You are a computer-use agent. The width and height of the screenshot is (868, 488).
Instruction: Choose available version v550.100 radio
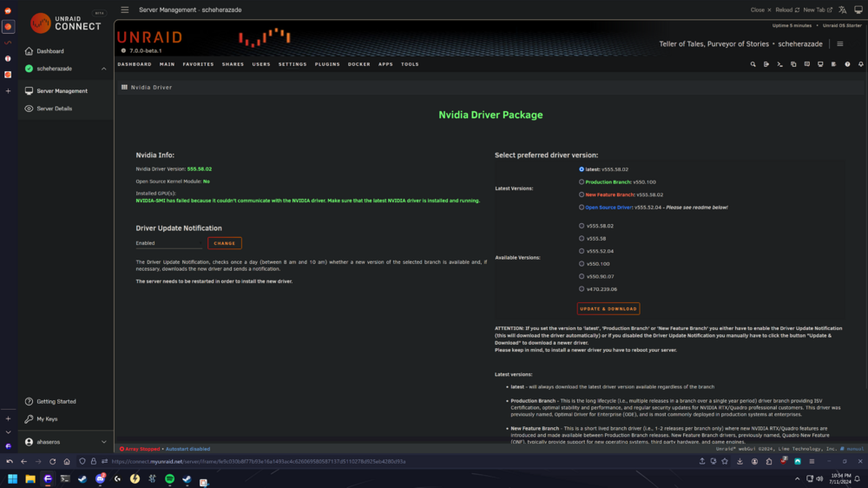582,264
